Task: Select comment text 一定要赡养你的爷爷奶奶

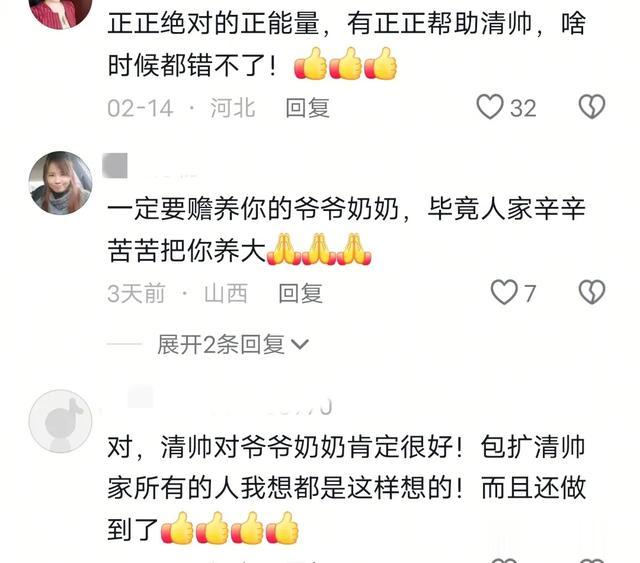Action: 253,209
